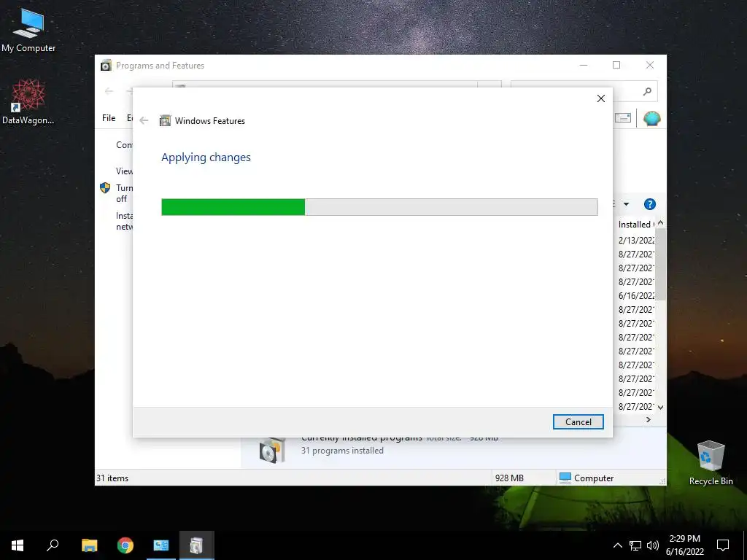Click the Windows Features title icon

[165, 120]
